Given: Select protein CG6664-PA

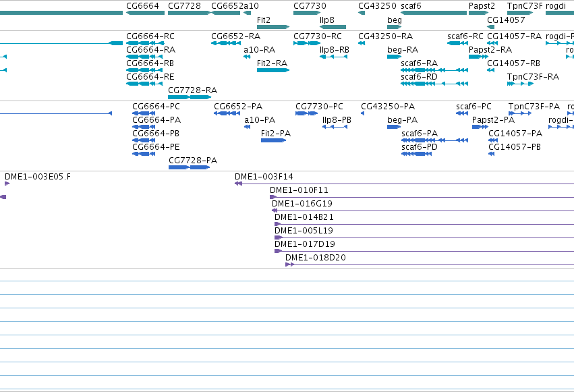Looking at the screenshot, I should [x=144, y=127].
